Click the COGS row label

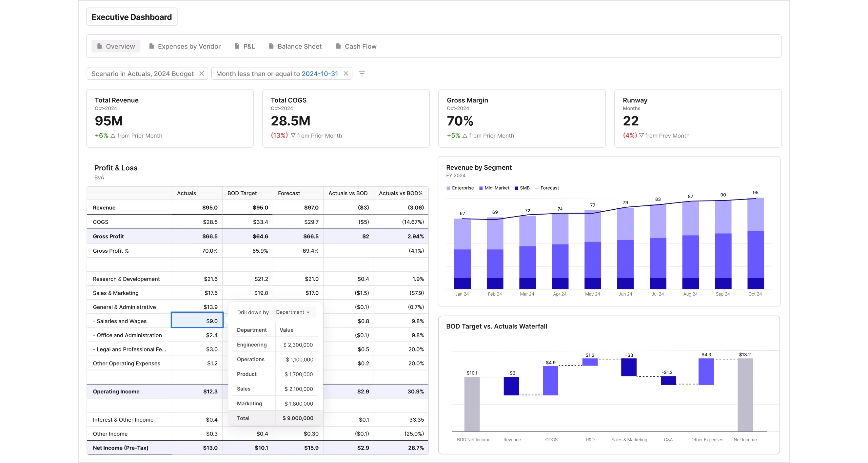tap(100, 222)
